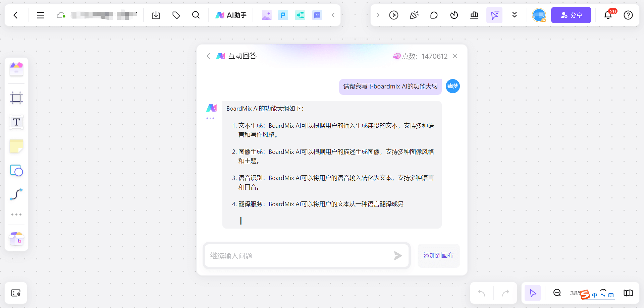
Task: Go back using the top-left arrow
Action: (x=15, y=15)
